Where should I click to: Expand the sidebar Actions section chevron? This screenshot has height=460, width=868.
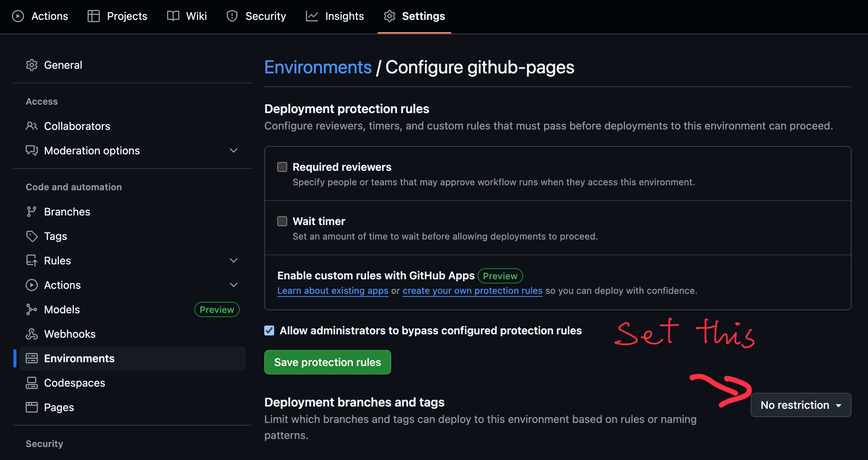pos(234,285)
